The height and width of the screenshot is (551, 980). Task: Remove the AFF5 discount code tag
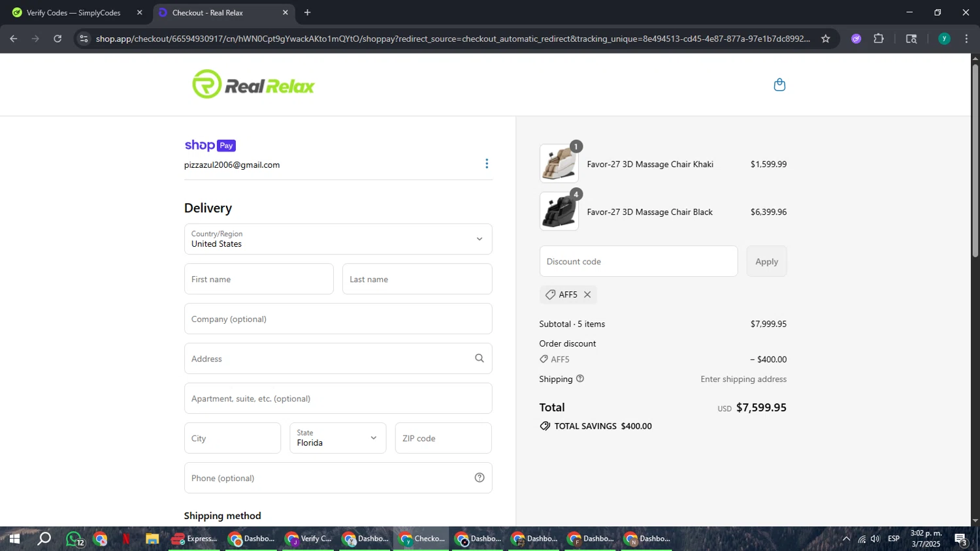(587, 294)
